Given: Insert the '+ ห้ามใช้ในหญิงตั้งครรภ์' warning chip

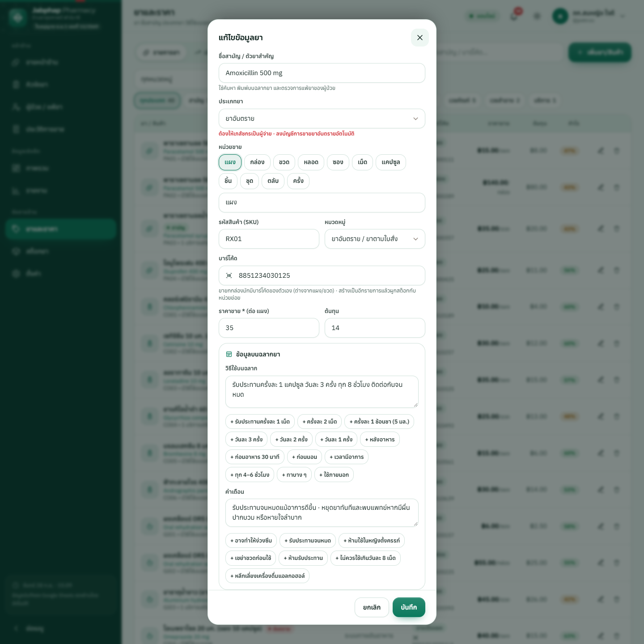Looking at the screenshot, I should click(372, 541).
